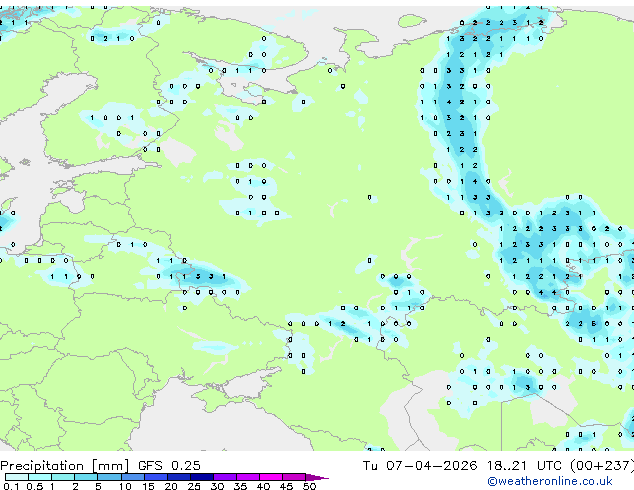Click the 'Precipitation [mm]' title text
The width and height of the screenshot is (634, 490).
(65, 466)
